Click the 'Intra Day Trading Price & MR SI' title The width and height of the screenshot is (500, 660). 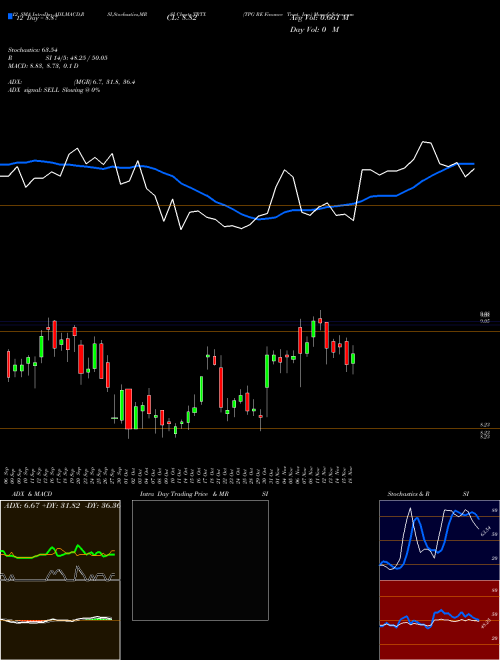tap(204, 494)
